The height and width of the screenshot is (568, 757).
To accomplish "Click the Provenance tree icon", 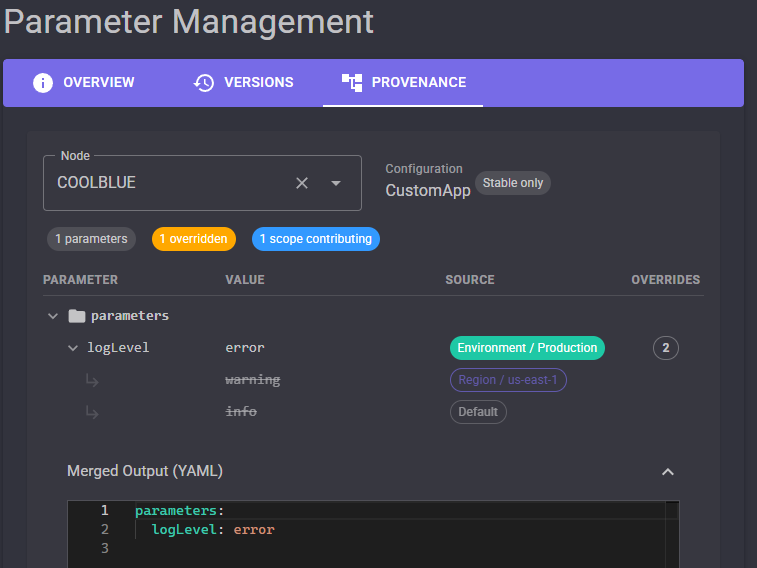I will point(352,83).
